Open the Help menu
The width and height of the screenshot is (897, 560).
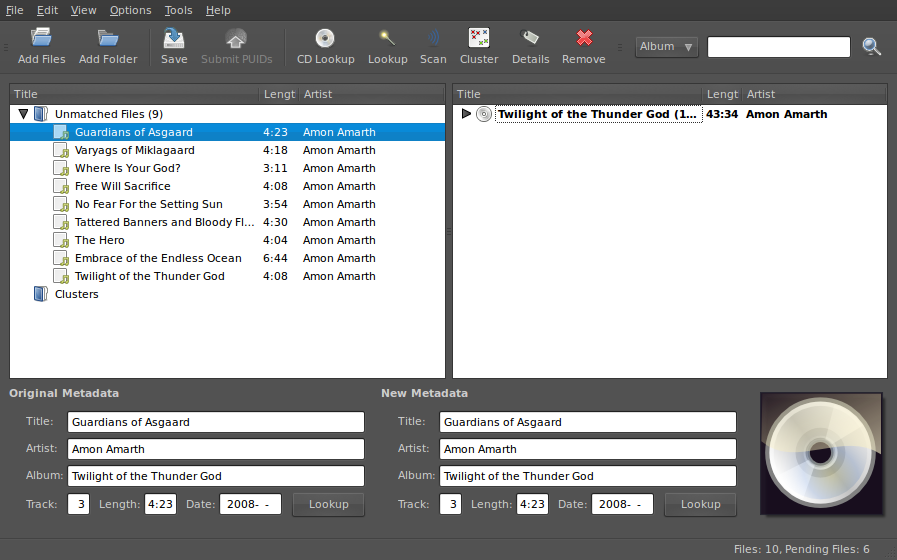218,10
